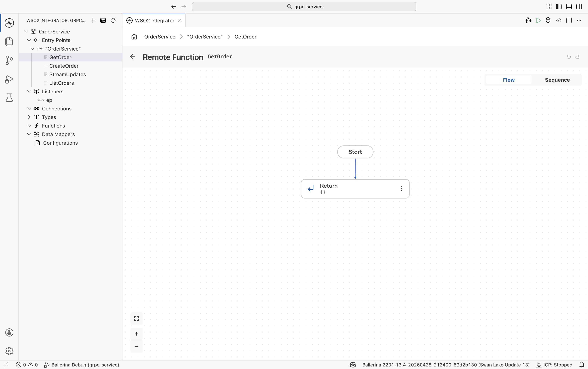The width and height of the screenshot is (588, 369).
Task: Collapse the Listeners section
Action: (29, 91)
